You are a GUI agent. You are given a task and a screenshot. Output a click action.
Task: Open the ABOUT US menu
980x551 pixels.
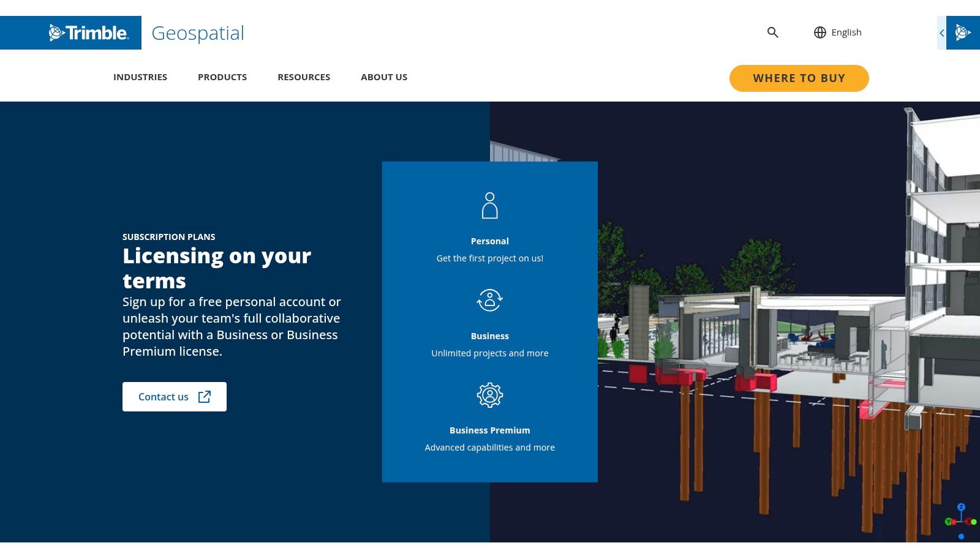[x=384, y=77]
